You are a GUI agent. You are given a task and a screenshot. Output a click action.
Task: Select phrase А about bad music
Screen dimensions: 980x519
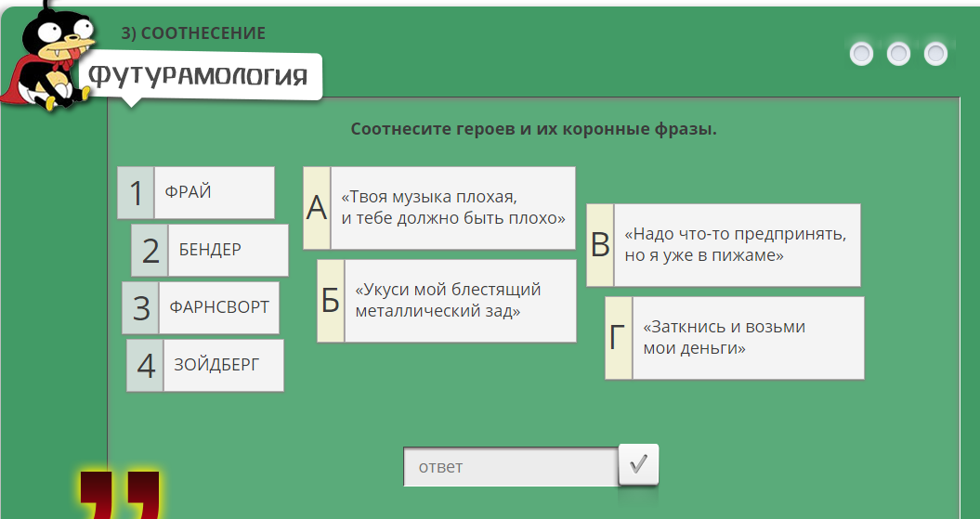coord(439,208)
